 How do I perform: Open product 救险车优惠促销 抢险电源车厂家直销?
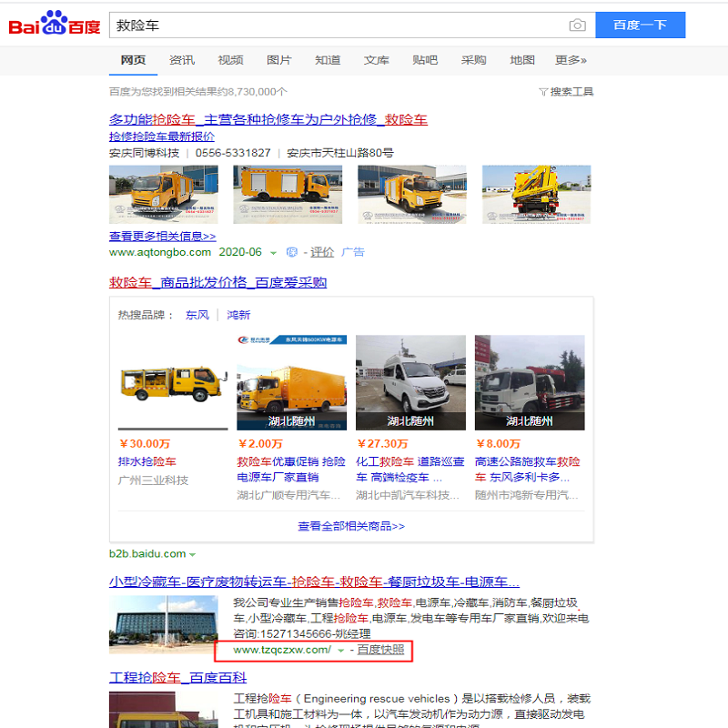(291, 470)
